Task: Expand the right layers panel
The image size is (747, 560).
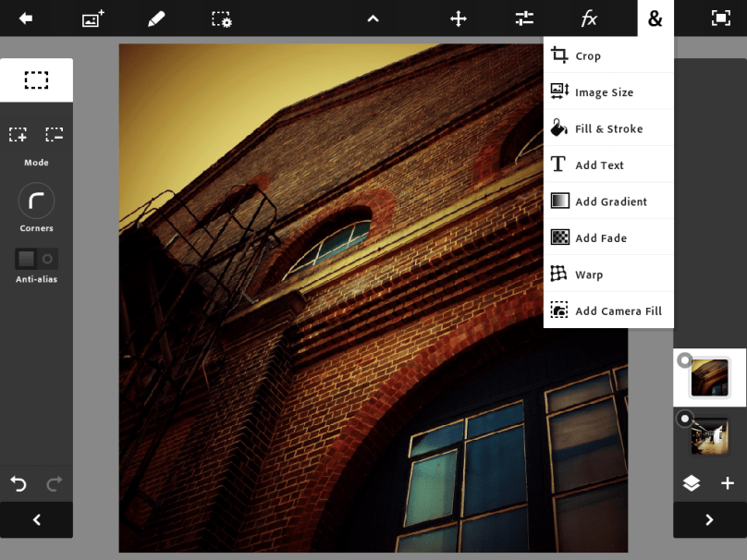Action: click(709, 519)
